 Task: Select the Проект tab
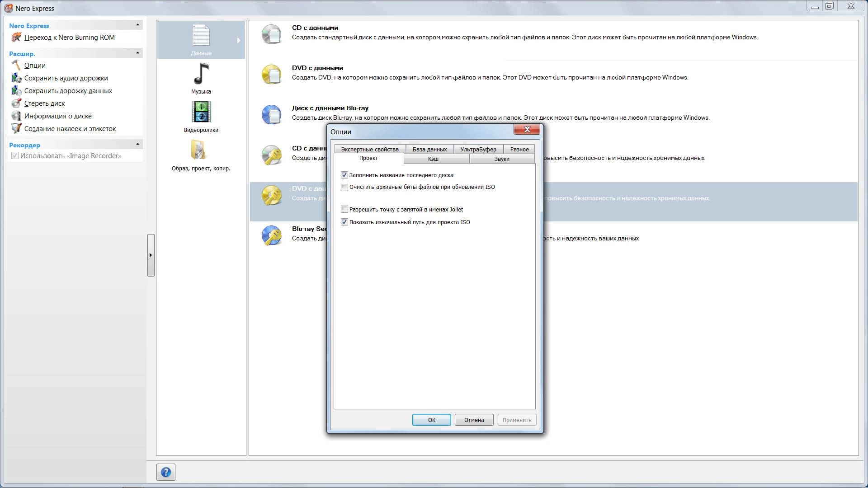pos(368,158)
